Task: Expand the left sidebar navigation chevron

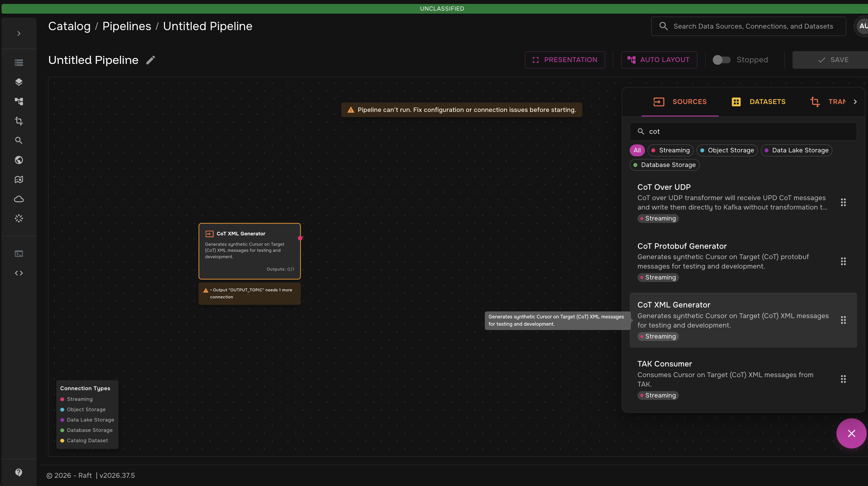Action: [x=19, y=33]
